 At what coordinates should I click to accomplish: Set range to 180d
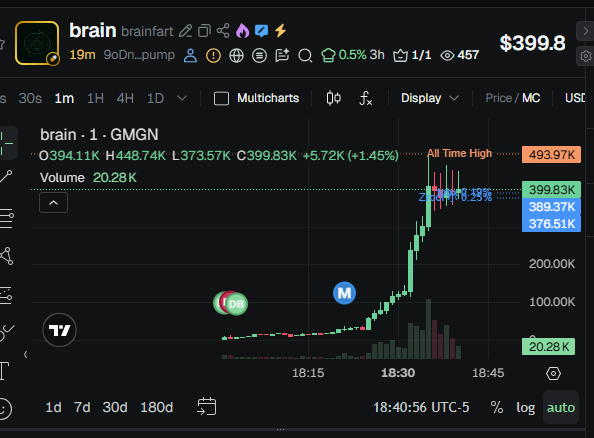pyautogui.click(x=156, y=407)
